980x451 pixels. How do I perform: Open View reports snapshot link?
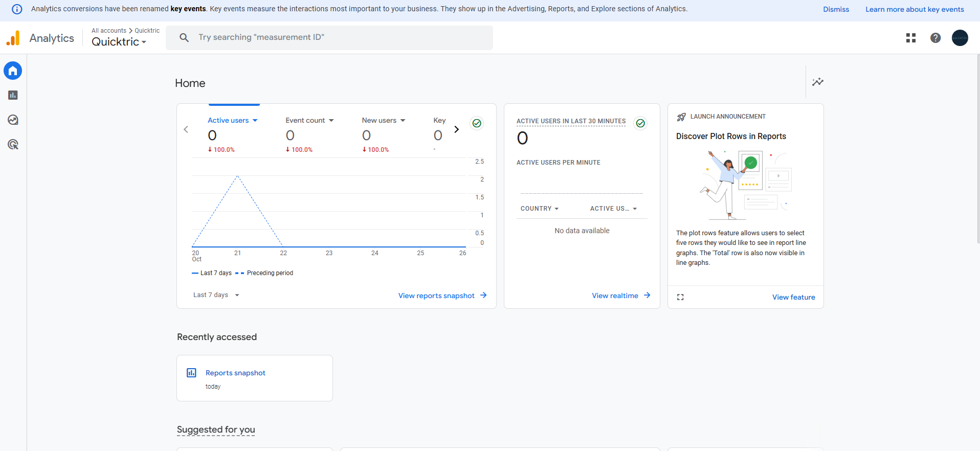(436, 296)
